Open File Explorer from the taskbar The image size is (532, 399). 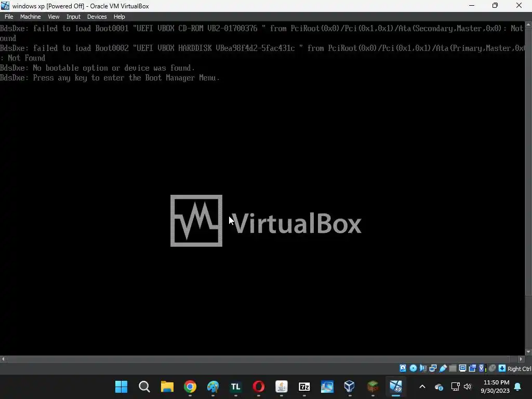click(x=167, y=387)
